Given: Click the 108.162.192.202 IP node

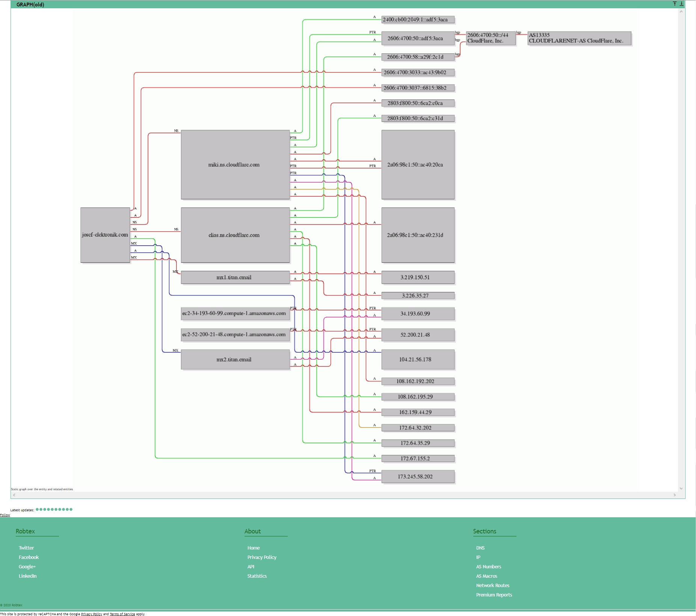Looking at the screenshot, I should 418,381.
